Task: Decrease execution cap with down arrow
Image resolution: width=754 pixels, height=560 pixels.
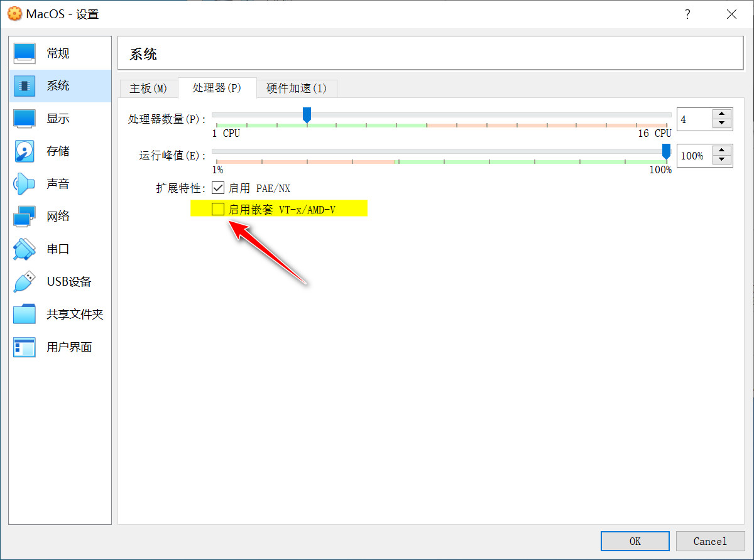Action: [722, 160]
